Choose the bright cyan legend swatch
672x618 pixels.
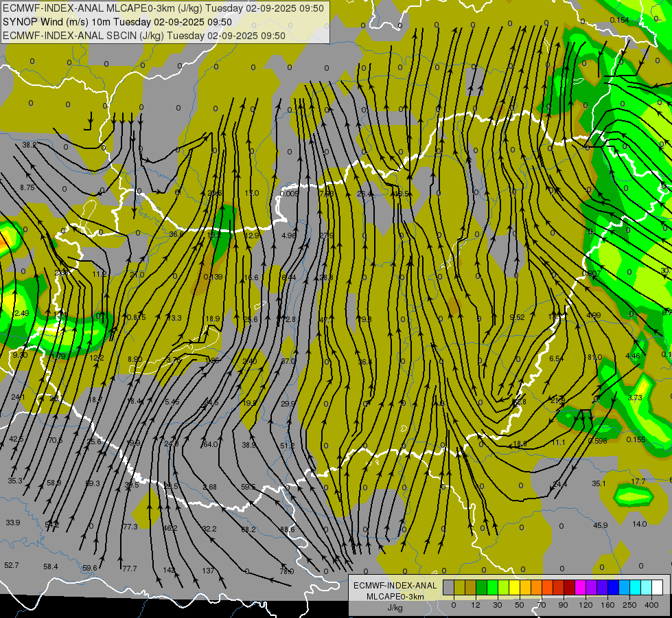pos(635,588)
